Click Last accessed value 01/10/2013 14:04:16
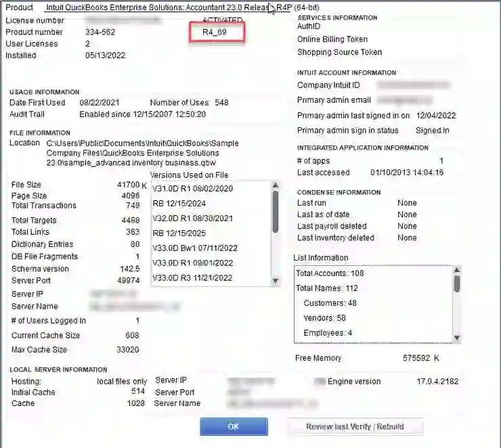 [407, 173]
